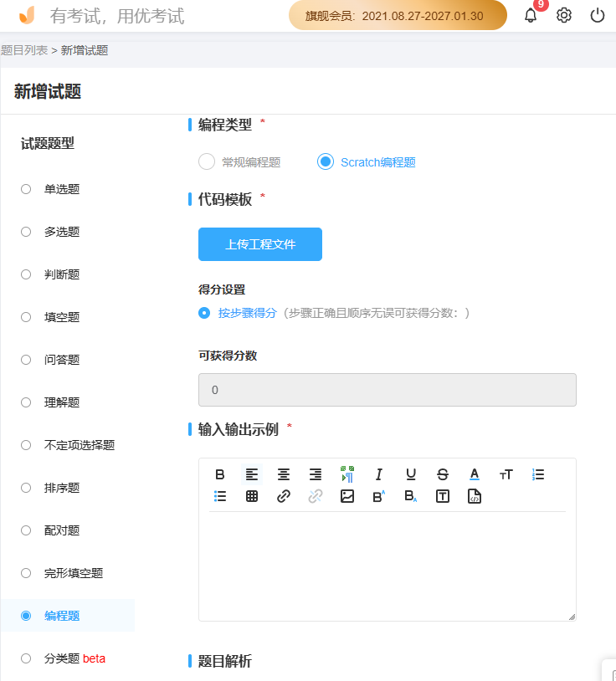This screenshot has width=616, height=681.
Task: Select 理解题 question type
Action: point(50,402)
